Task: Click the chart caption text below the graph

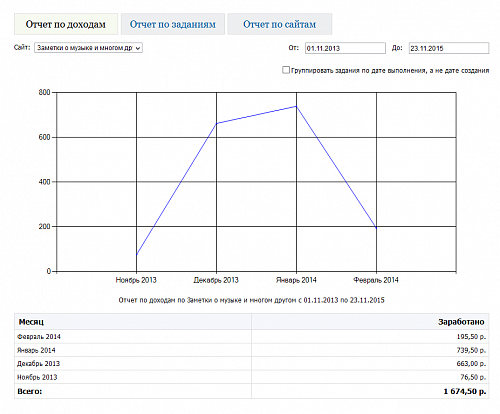Action: pyautogui.click(x=251, y=300)
